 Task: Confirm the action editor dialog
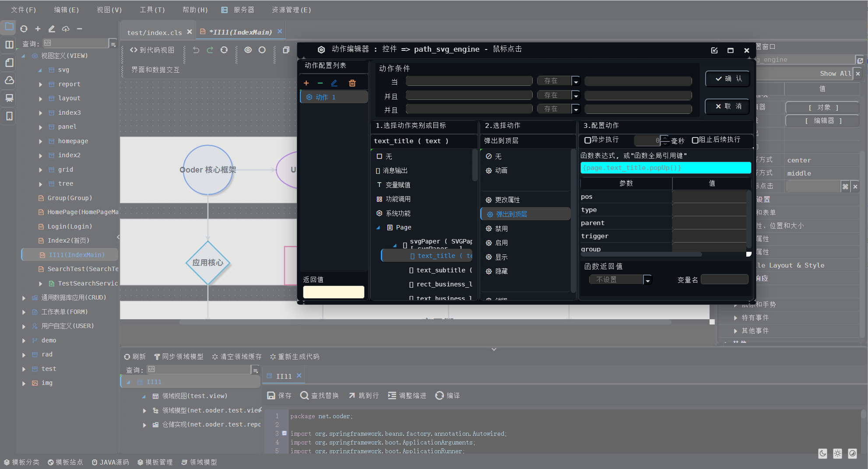pos(727,79)
